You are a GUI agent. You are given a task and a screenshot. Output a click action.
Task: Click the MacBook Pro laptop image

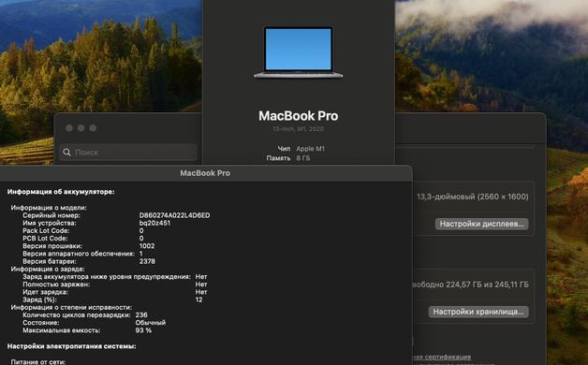298,52
